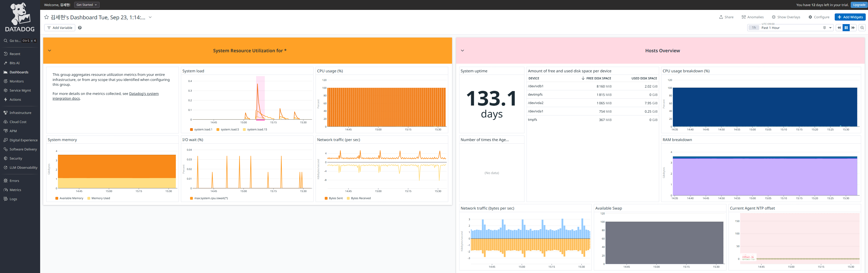Click the /dev/vda2 device row

click(592, 103)
